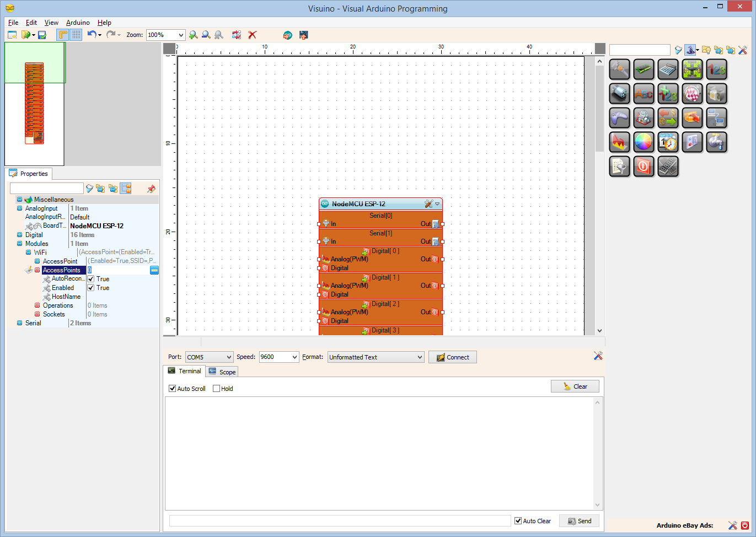Open AccessPoints editor ellipsis button
756x537 pixels.
154,270
